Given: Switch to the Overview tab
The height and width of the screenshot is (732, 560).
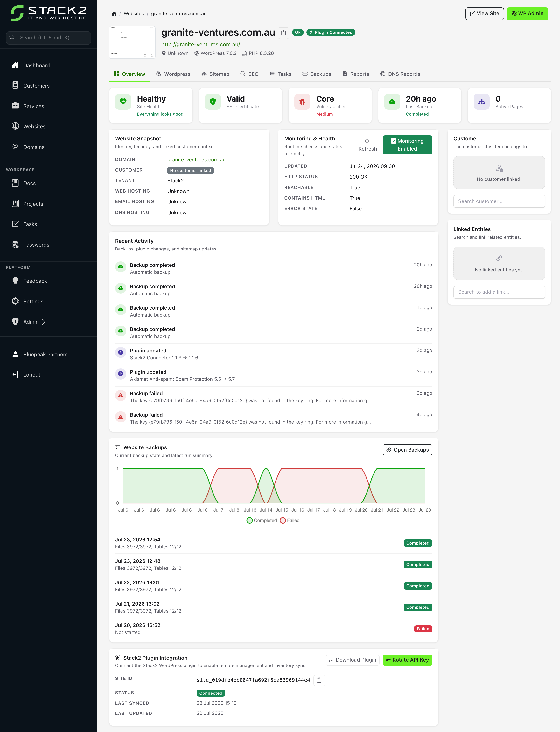Looking at the screenshot, I should (130, 74).
